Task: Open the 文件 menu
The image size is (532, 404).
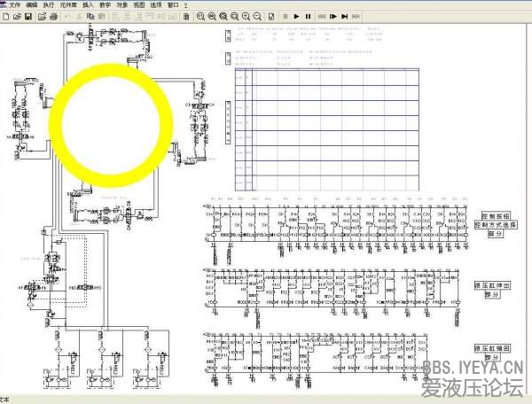Action: (x=13, y=4)
